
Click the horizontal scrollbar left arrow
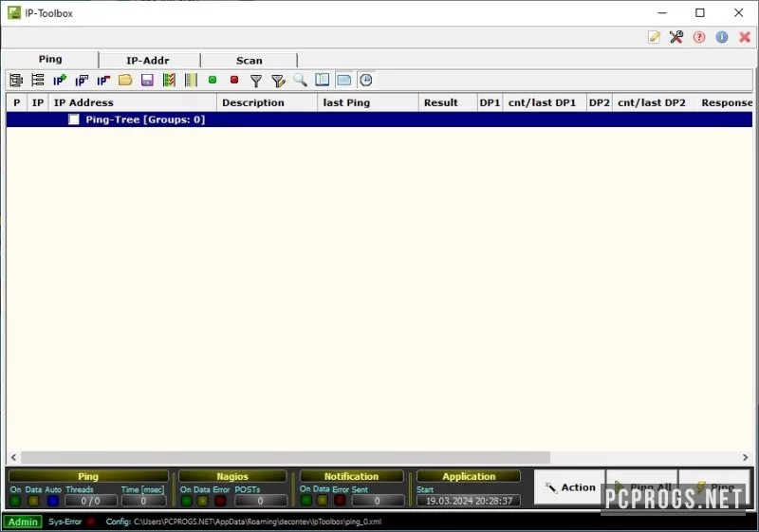coord(13,457)
